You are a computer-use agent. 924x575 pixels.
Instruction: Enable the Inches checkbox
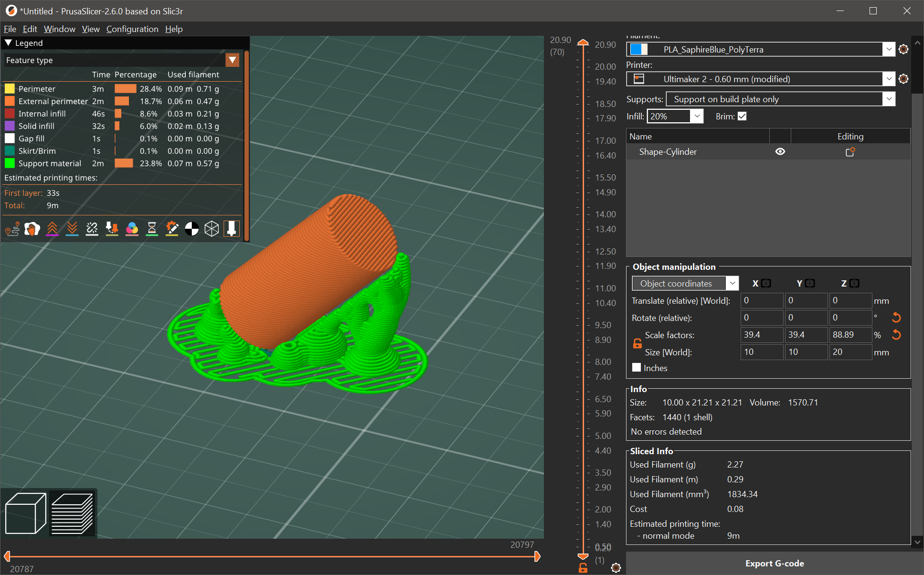tap(637, 367)
